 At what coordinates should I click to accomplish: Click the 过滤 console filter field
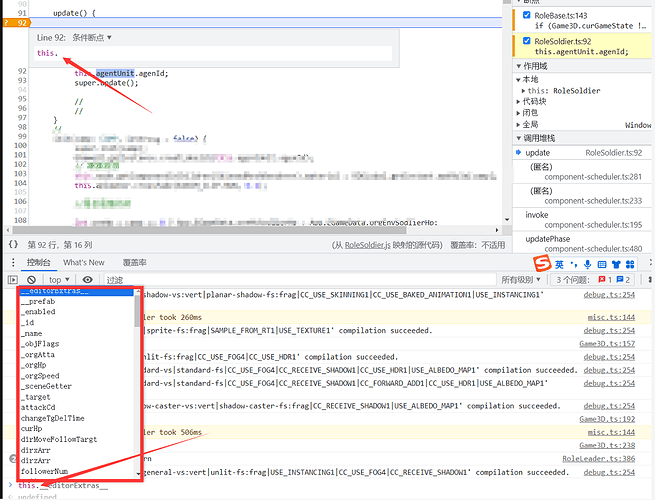[x=300, y=279]
